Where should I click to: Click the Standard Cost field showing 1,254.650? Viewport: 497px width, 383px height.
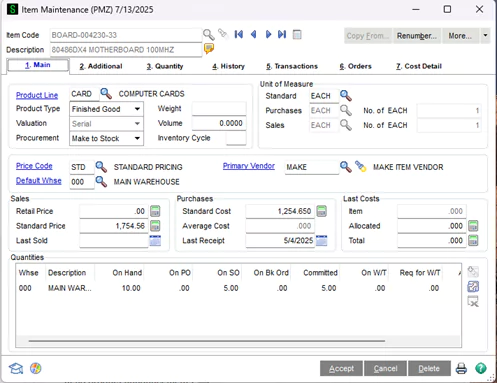point(280,211)
